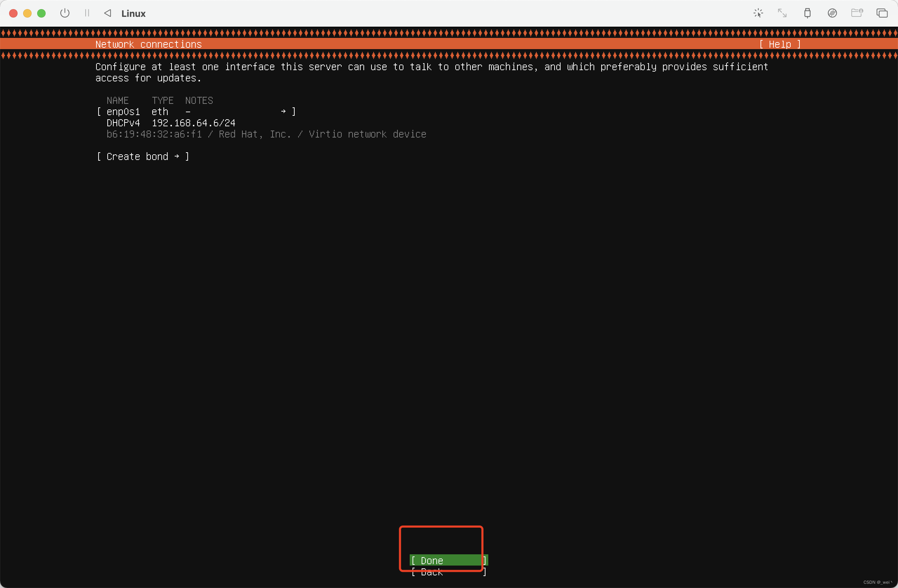Minimize the window with yellow button
This screenshot has width=898, height=588.
[27, 13]
